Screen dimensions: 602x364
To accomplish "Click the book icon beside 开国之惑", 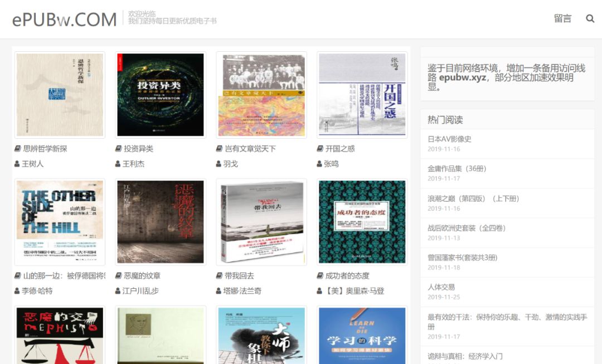I will 320,149.
